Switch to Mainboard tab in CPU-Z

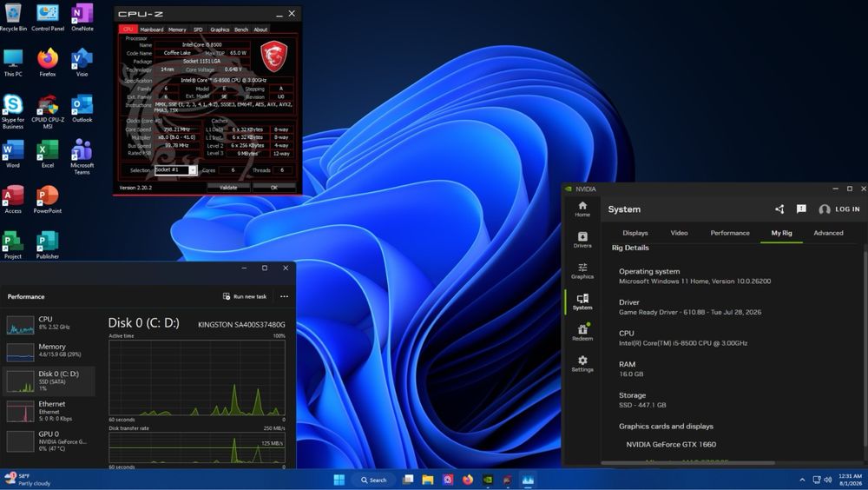click(x=151, y=30)
